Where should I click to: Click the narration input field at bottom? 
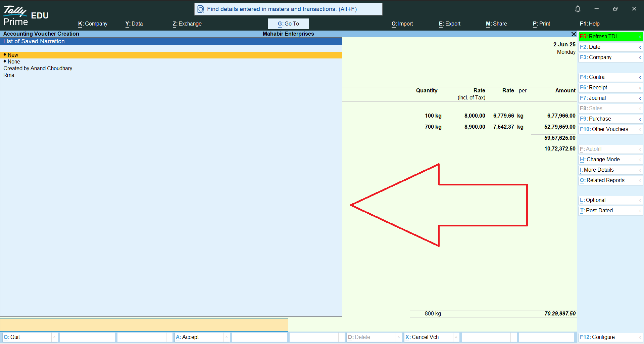[144, 325]
